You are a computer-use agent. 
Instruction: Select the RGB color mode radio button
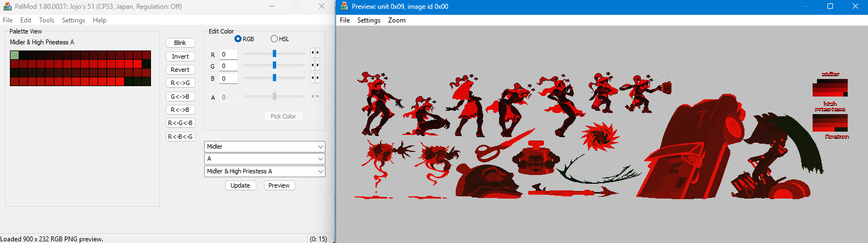pos(238,39)
